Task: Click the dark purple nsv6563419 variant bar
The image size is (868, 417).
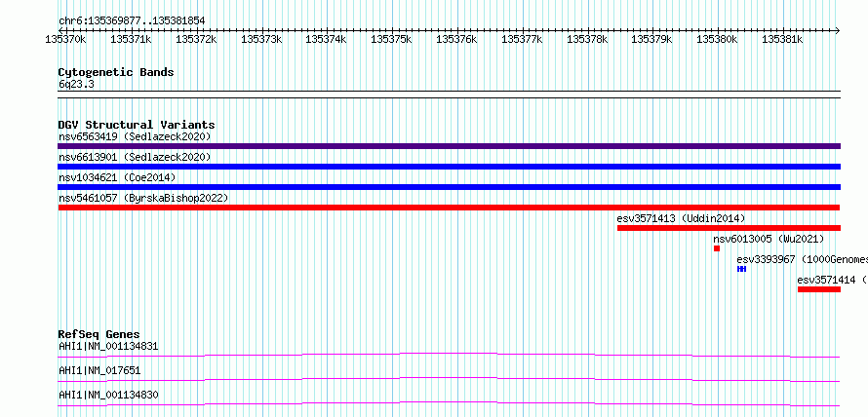Action: 449,146
